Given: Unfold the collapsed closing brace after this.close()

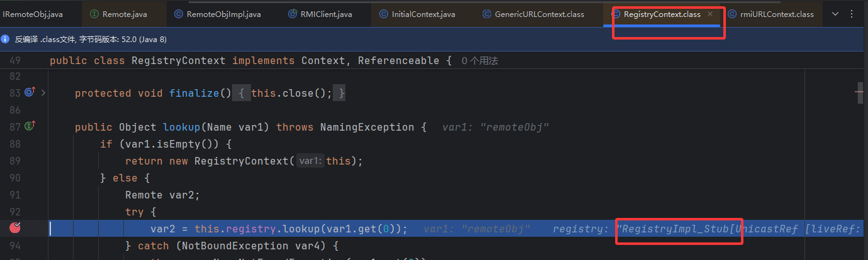Looking at the screenshot, I should pos(340,93).
